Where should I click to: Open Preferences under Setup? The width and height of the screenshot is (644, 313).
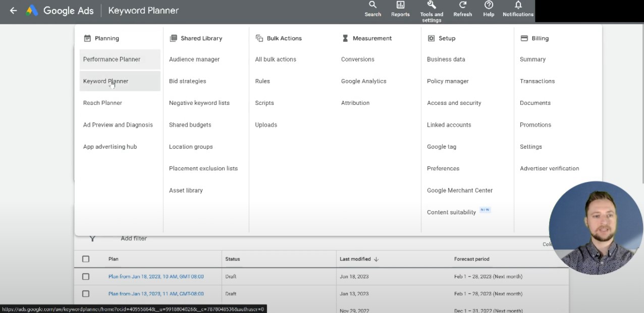[443, 168]
